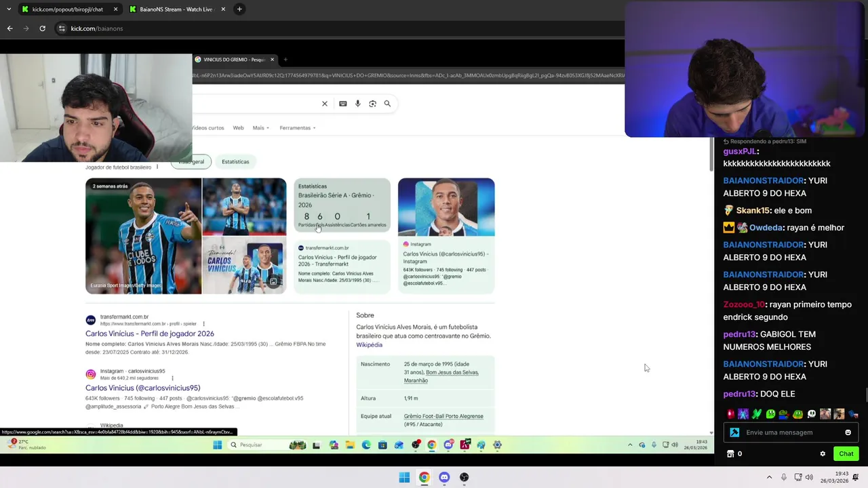This screenshot has height=488, width=868.
Task: Click the moderator hammer badge in message box
Action: (734, 432)
